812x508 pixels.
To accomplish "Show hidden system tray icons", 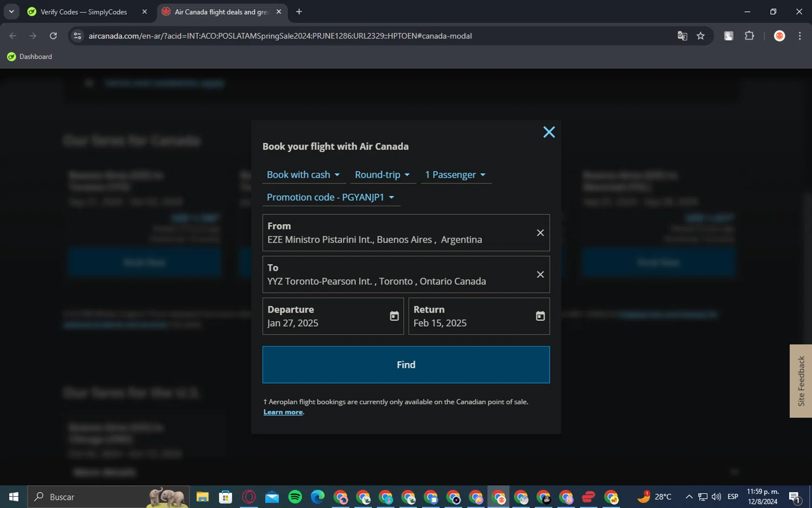I will [x=689, y=497].
